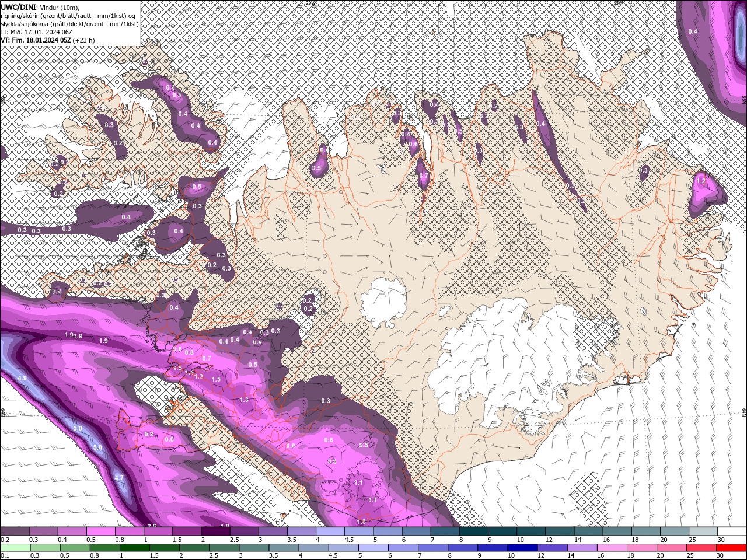
Task: Click the bottom-row green swatch starting at 0.5
Action: pos(75,548)
